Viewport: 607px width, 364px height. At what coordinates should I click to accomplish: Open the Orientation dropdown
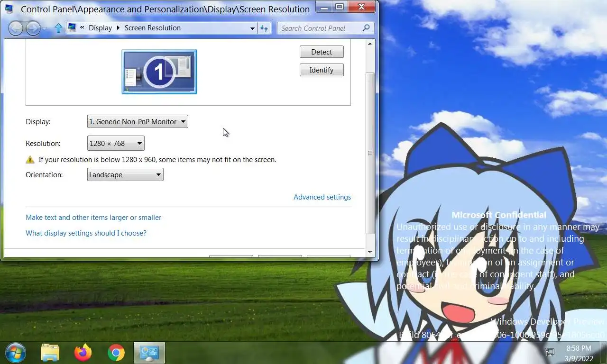tap(125, 175)
